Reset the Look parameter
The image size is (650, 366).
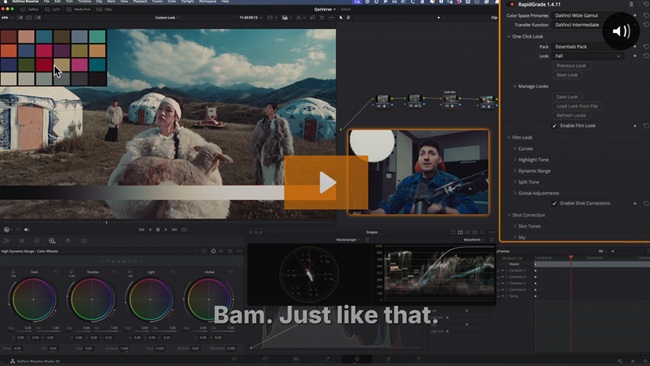[646, 56]
